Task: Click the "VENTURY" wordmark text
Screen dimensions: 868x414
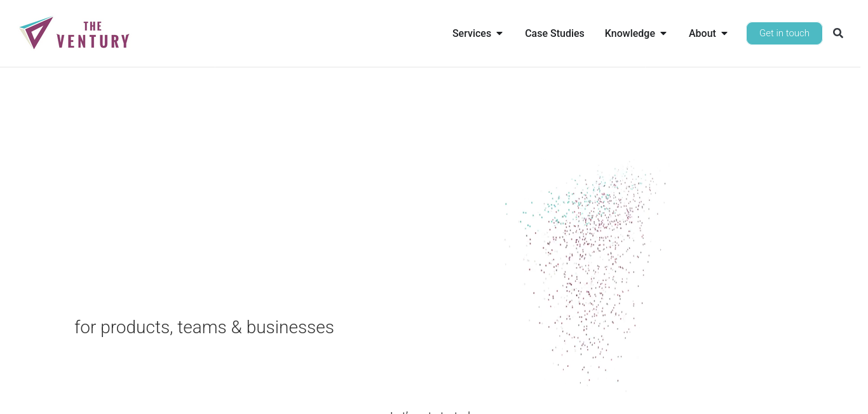Action: point(93,41)
